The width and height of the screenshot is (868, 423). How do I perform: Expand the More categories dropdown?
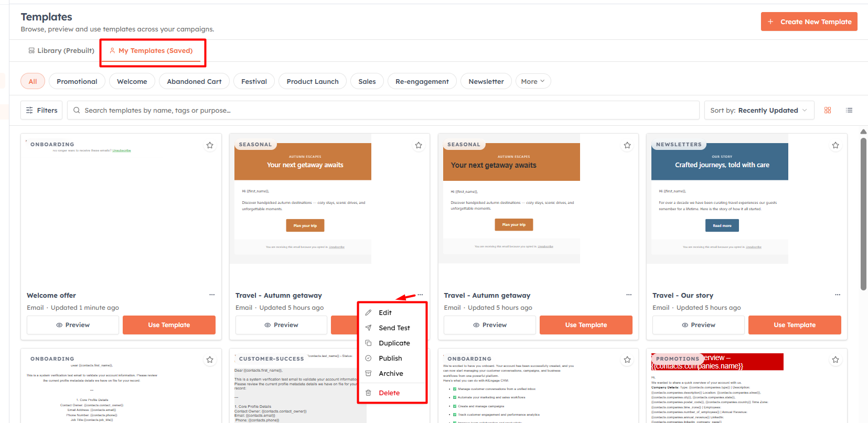533,81
